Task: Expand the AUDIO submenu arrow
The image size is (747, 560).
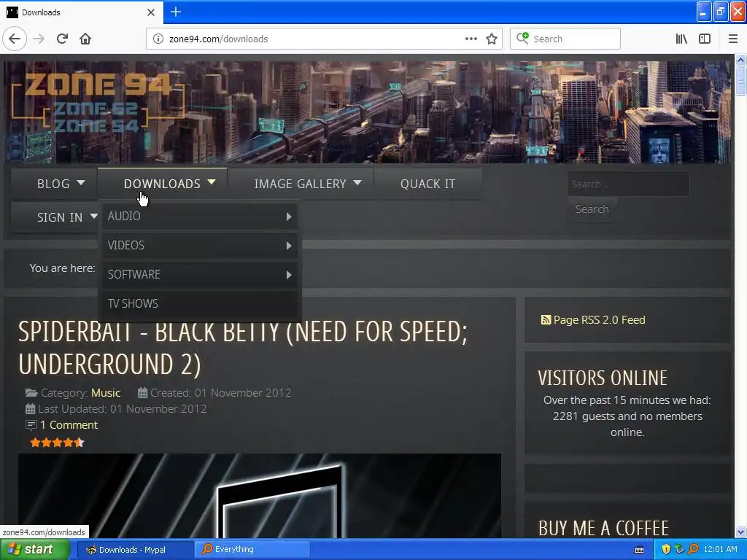Action: click(x=289, y=217)
